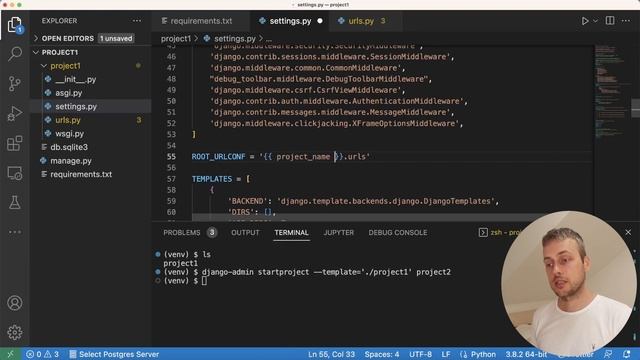
Task: Open wsgi.py in the explorer
Action: tap(69, 133)
